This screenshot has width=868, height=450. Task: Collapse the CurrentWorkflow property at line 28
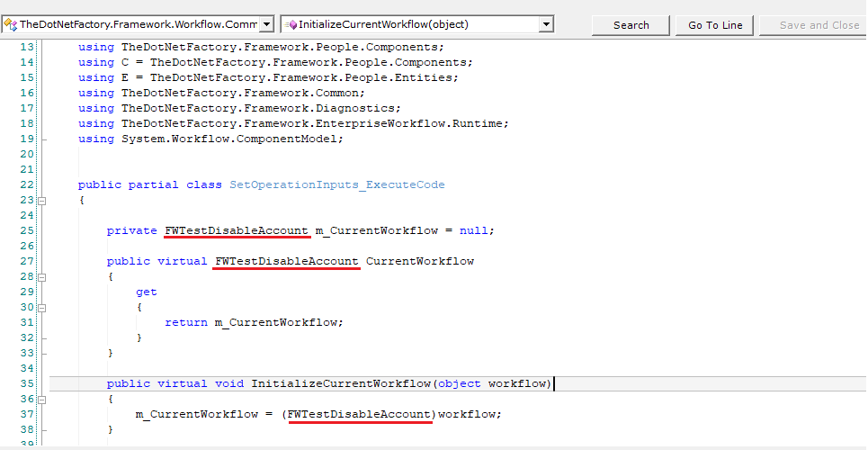coord(42,276)
